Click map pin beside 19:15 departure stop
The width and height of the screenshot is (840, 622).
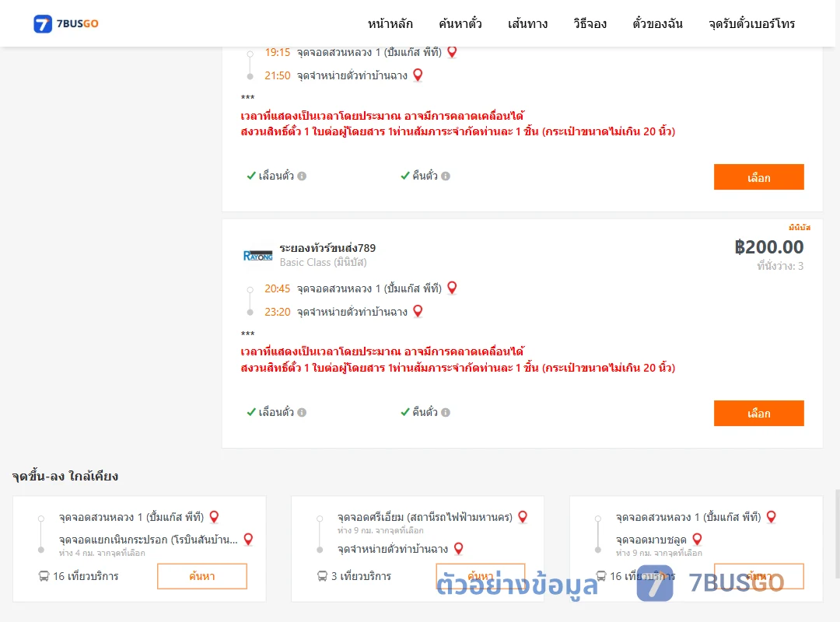click(x=452, y=52)
